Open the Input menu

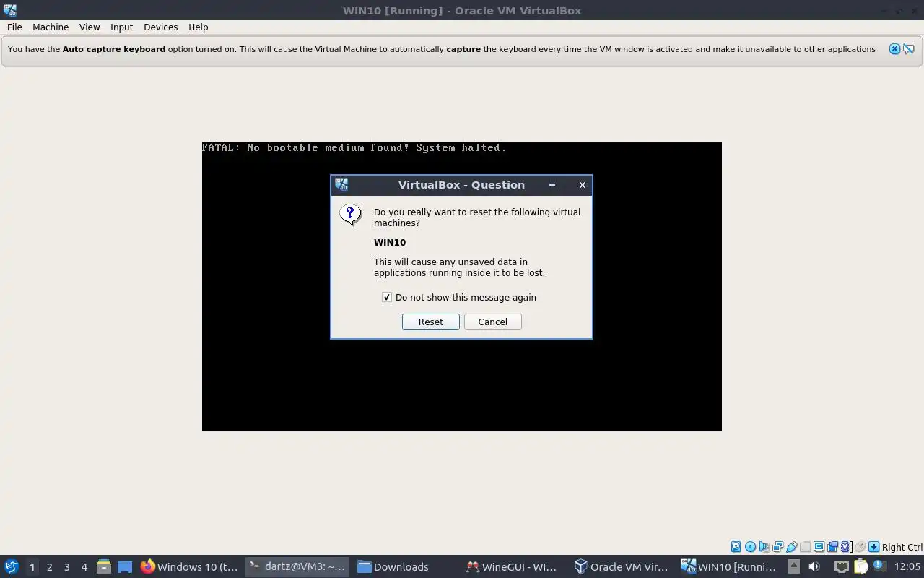121,27
